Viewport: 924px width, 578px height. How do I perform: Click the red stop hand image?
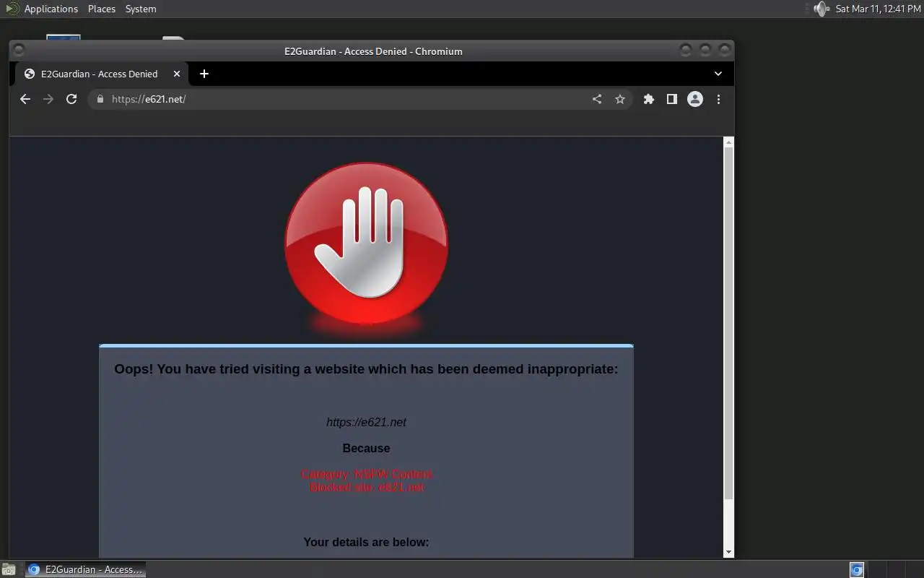click(x=367, y=243)
